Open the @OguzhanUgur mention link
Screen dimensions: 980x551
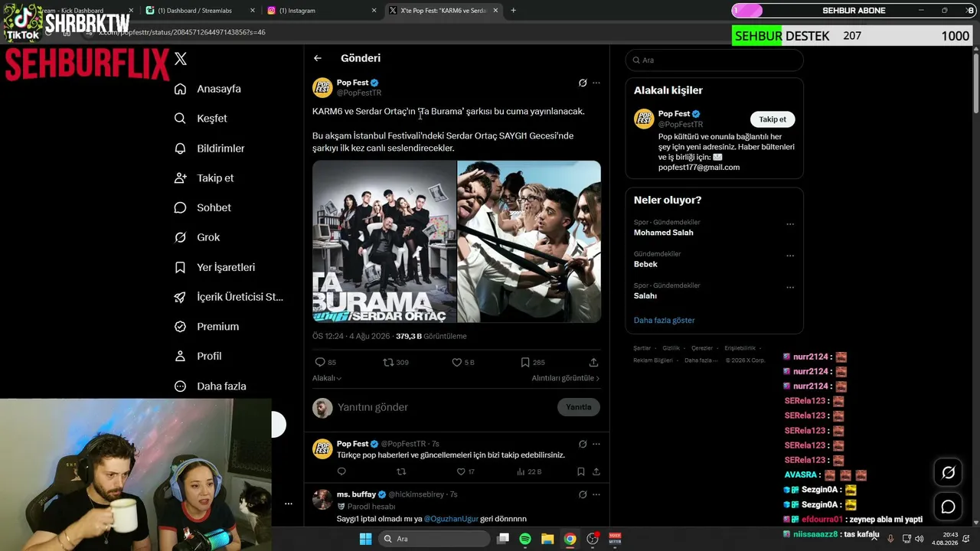(451, 519)
